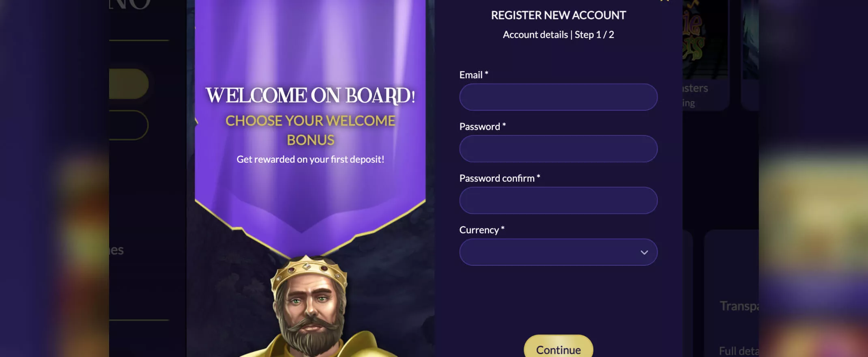Click the dimmed Full details link
The height and width of the screenshot is (357, 868).
click(739, 351)
